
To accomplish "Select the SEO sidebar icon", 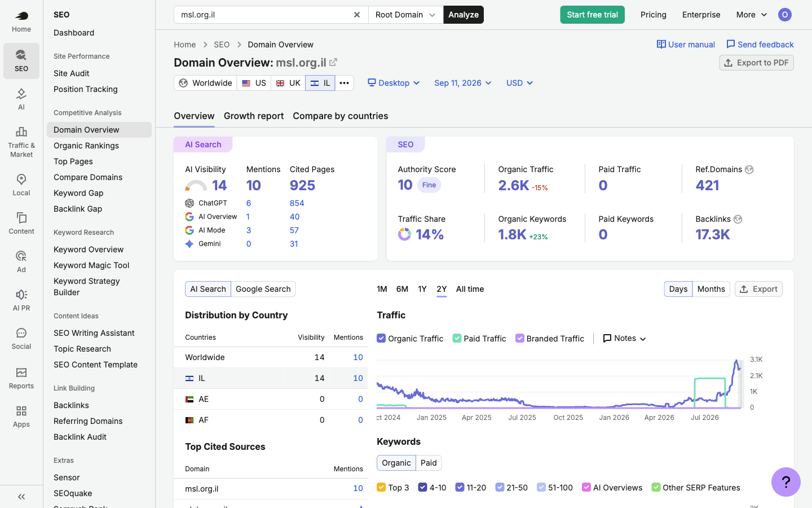I will (21, 60).
